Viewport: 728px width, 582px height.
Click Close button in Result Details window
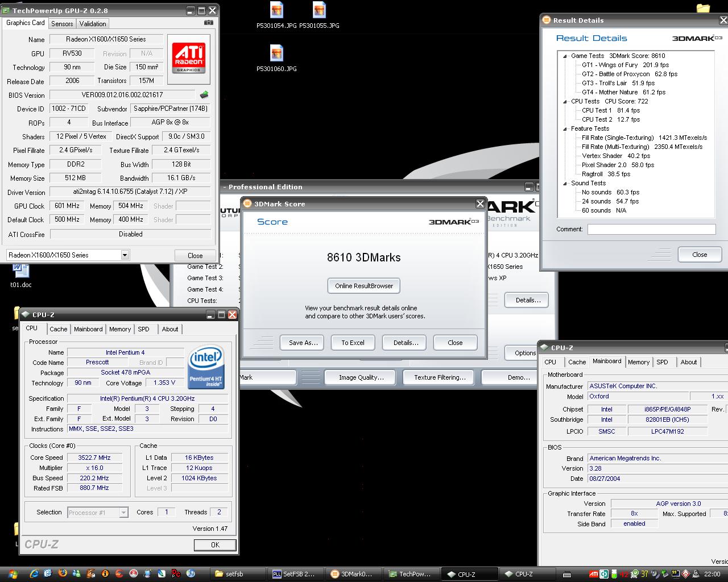[x=700, y=255]
